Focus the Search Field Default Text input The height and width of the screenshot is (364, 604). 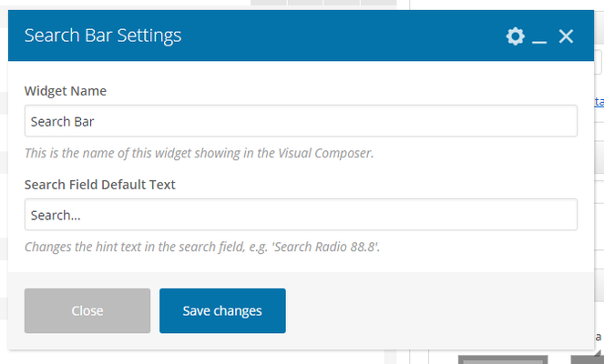click(301, 215)
